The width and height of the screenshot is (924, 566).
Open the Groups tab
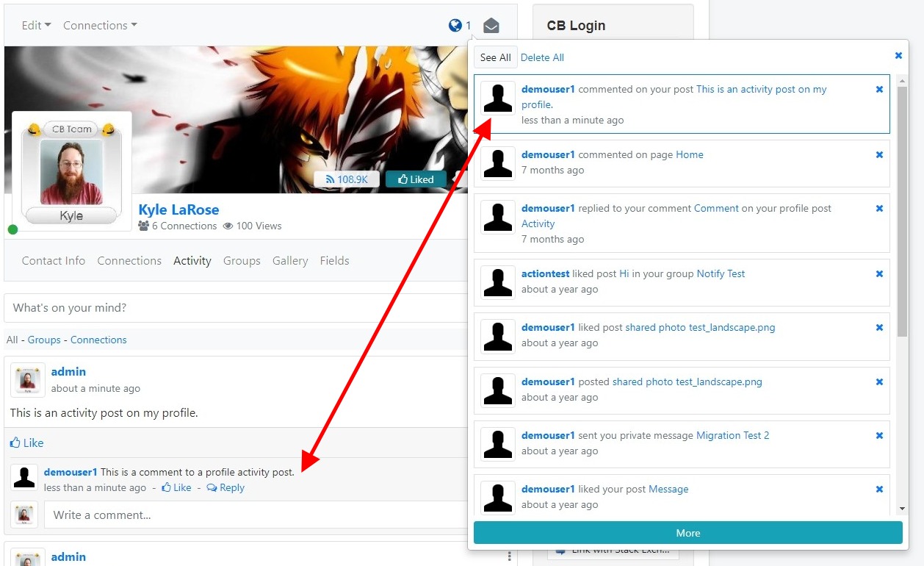(x=242, y=260)
